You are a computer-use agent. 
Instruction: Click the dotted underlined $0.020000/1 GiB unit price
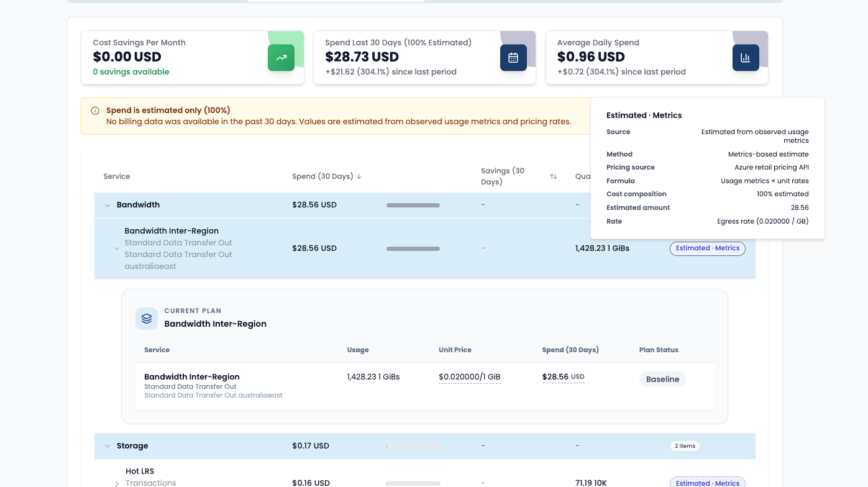tap(470, 376)
